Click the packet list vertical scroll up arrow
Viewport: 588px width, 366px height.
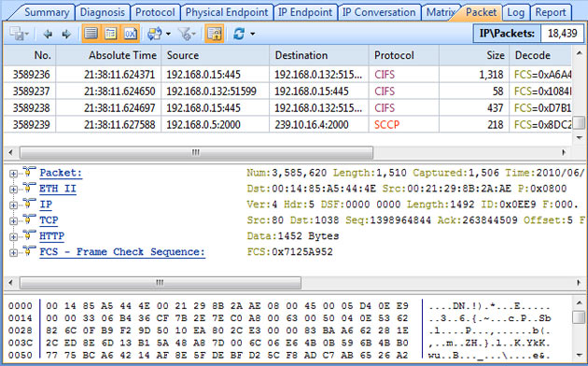pos(580,53)
